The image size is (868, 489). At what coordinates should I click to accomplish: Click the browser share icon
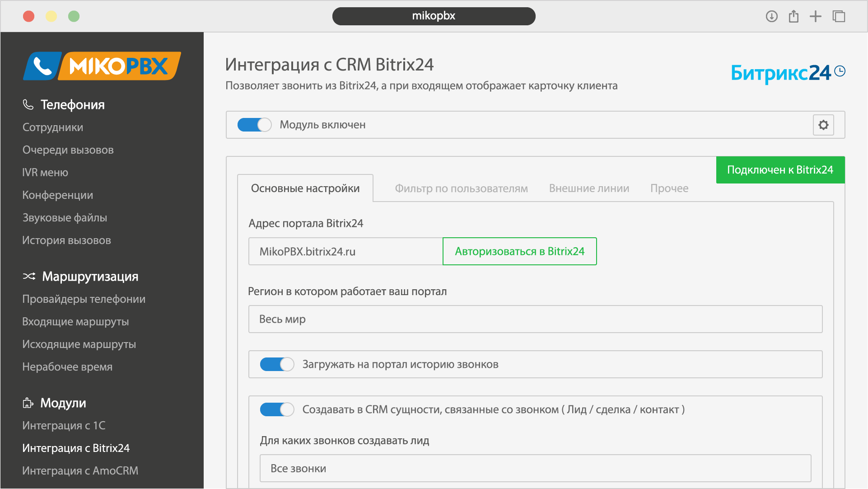(x=793, y=17)
